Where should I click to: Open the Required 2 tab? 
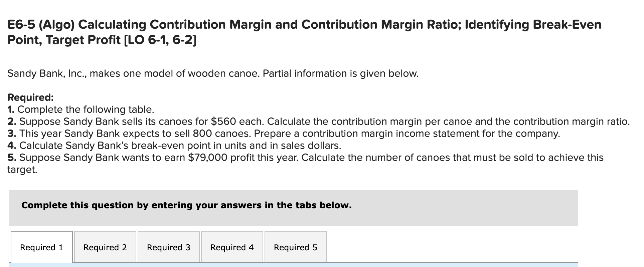tap(105, 247)
